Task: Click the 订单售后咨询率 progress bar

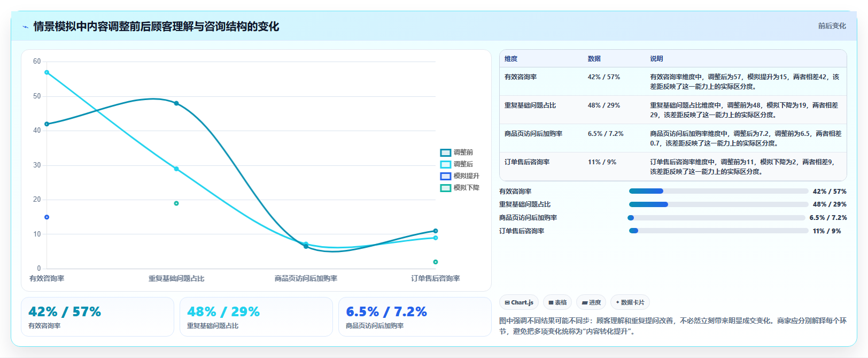Action: tap(718, 231)
